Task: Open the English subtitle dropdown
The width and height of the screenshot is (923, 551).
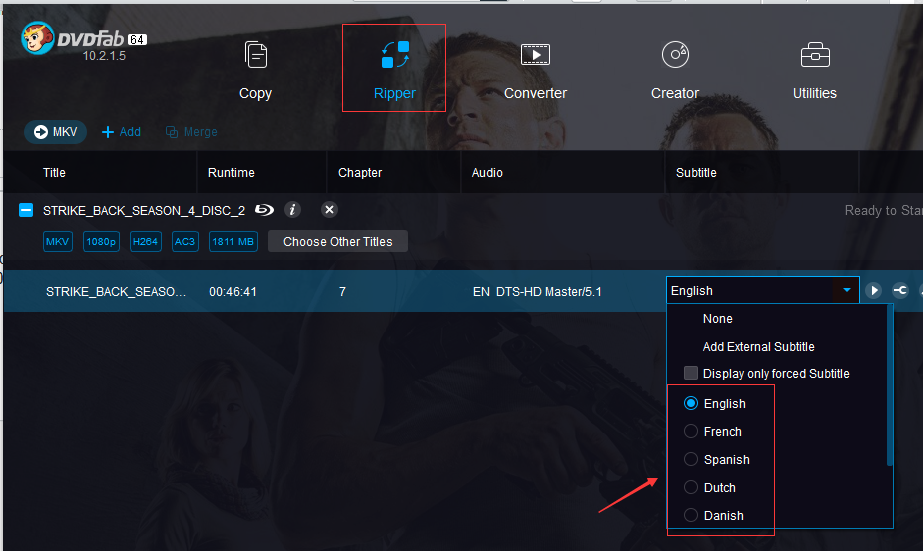Action: pos(763,290)
